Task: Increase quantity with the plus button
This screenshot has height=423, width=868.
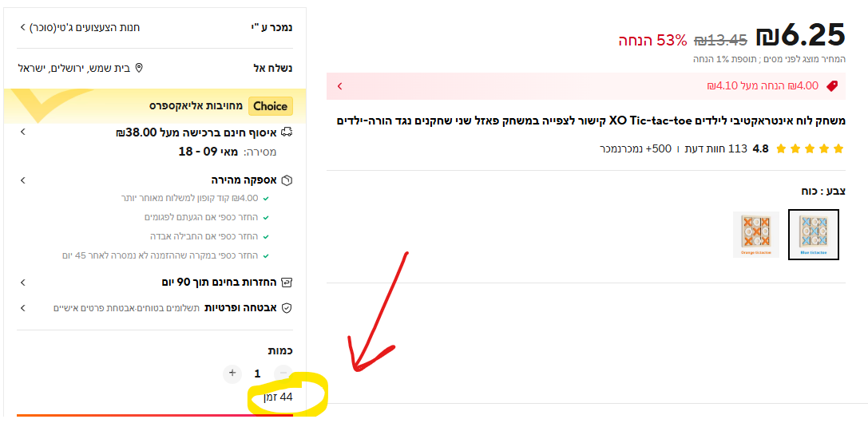Action: (232, 374)
